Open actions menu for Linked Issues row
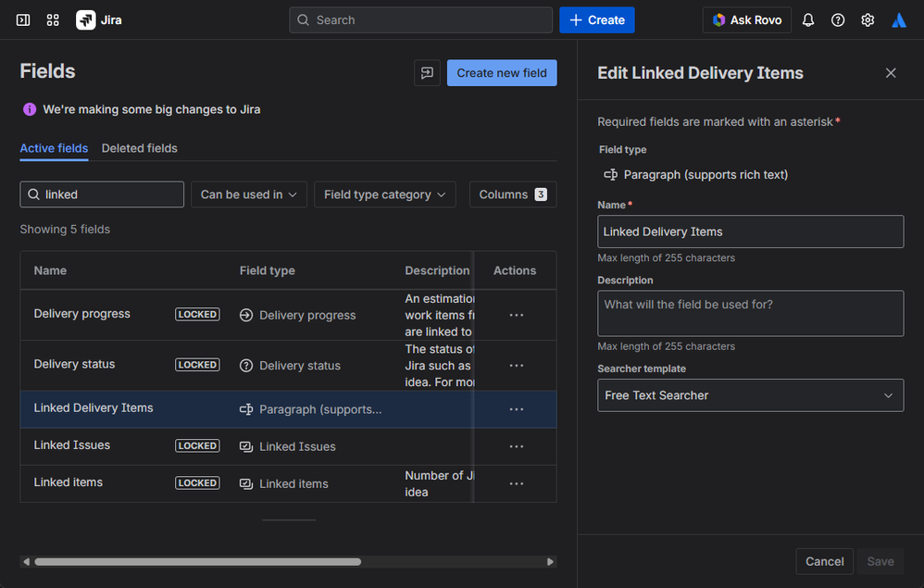This screenshot has height=588, width=924. coord(516,446)
